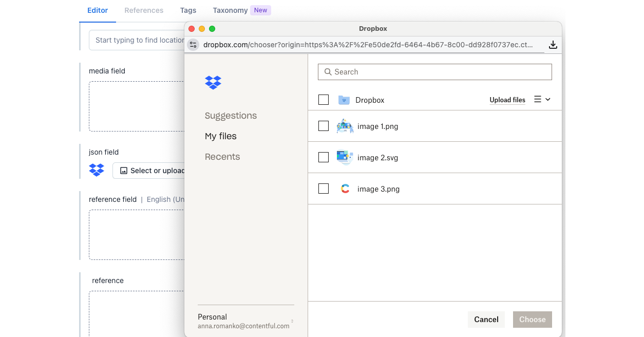The height and width of the screenshot is (337, 644).
Task: Click the Choose button
Action: tap(533, 320)
